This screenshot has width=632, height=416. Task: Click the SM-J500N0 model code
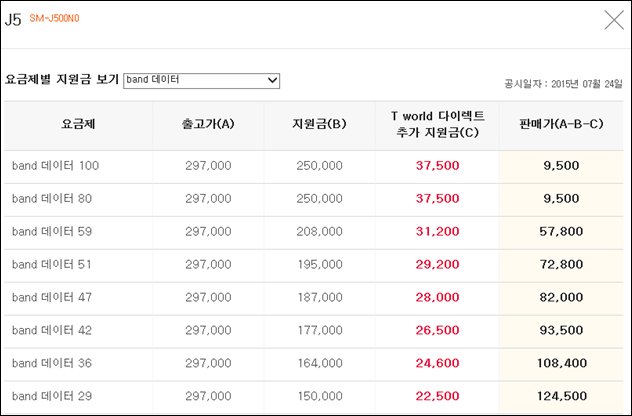[54, 19]
